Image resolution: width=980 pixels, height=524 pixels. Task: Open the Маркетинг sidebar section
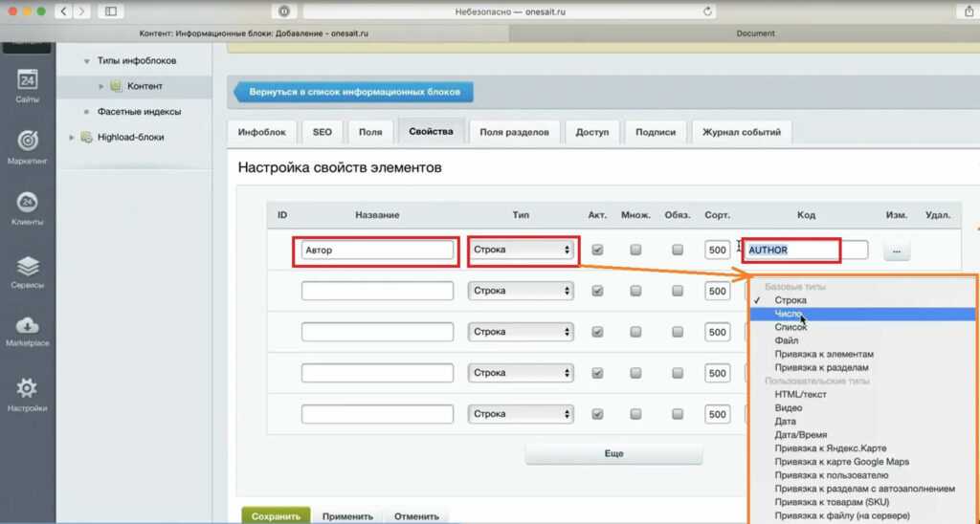[28, 148]
